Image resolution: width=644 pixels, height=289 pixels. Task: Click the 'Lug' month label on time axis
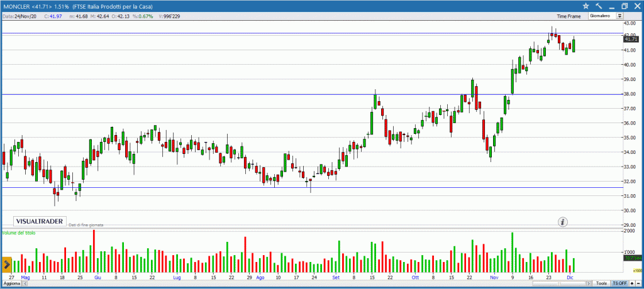pos(177,278)
